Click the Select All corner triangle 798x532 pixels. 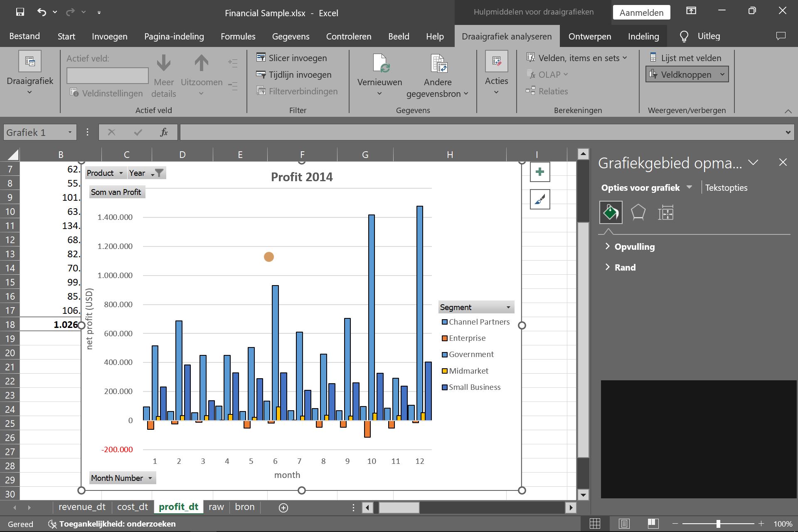pyautogui.click(x=13, y=155)
